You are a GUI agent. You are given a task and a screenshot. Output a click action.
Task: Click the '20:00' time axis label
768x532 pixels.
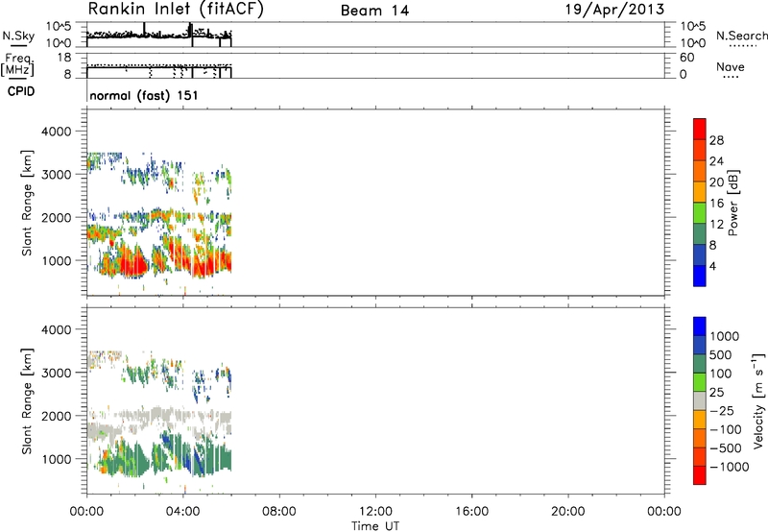click(x=567, y=512)
